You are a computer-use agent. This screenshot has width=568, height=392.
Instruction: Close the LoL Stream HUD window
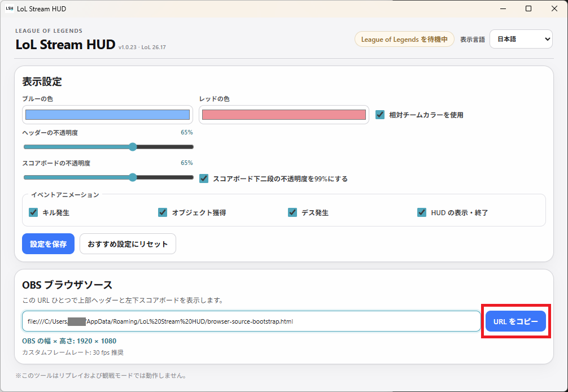tap(554, 8)
